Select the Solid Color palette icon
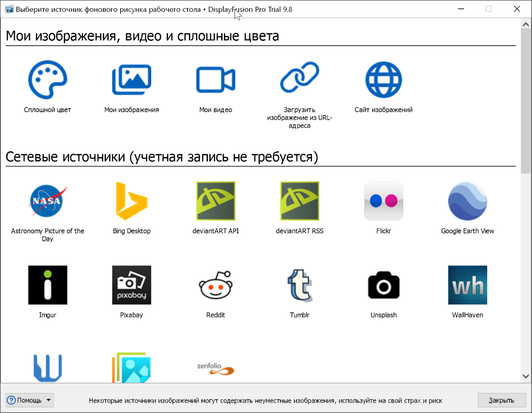The width and height of the screenshot is (532, 413). pos(47,80)
